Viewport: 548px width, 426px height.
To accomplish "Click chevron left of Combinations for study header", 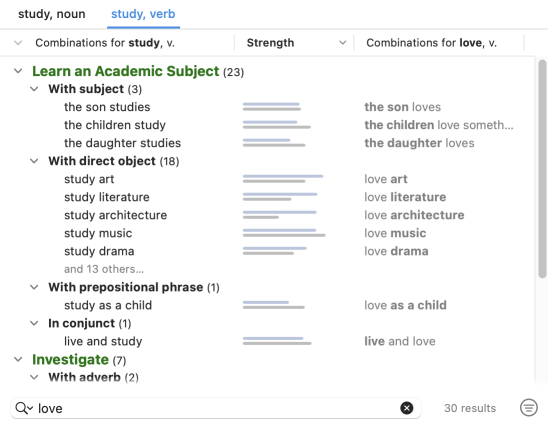I will 18,43.
